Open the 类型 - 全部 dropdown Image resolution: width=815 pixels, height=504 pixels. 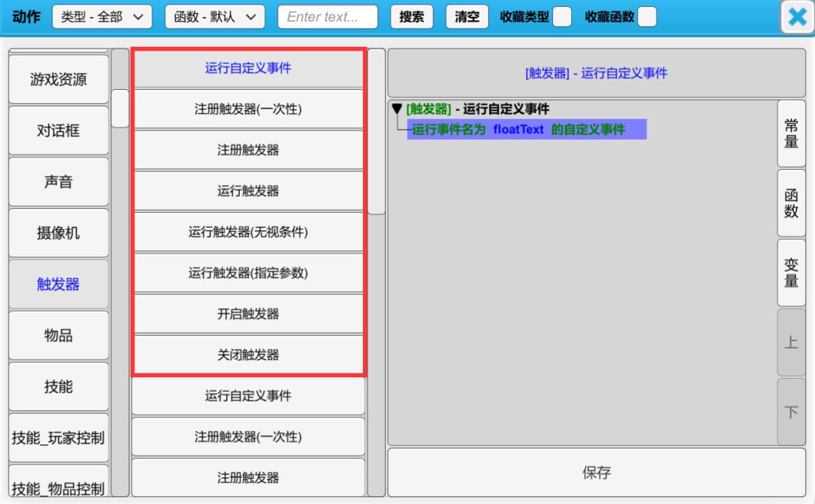[x=102, y=17]
